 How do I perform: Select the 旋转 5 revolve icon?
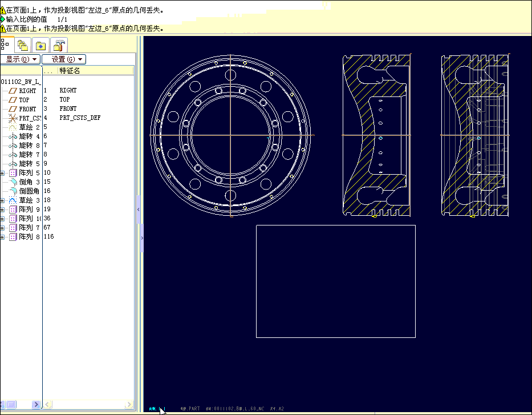[x=13, y=164]
